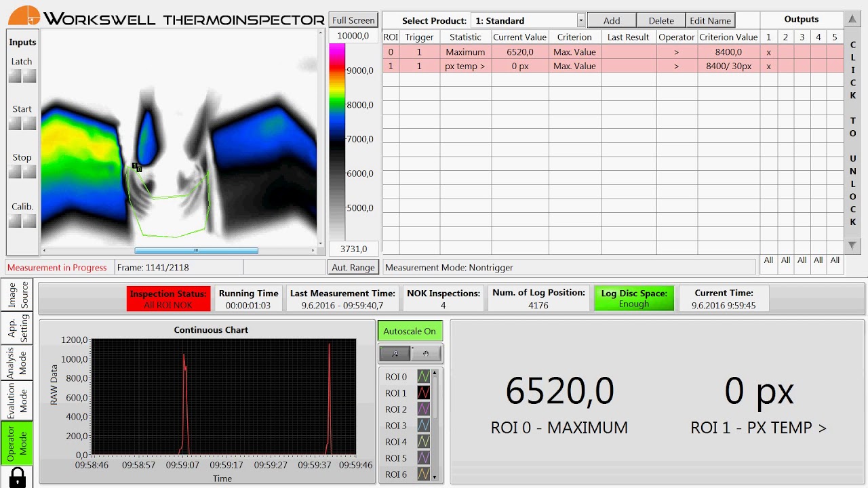Click the ROI 2 plot line icon

click(424, 409)
